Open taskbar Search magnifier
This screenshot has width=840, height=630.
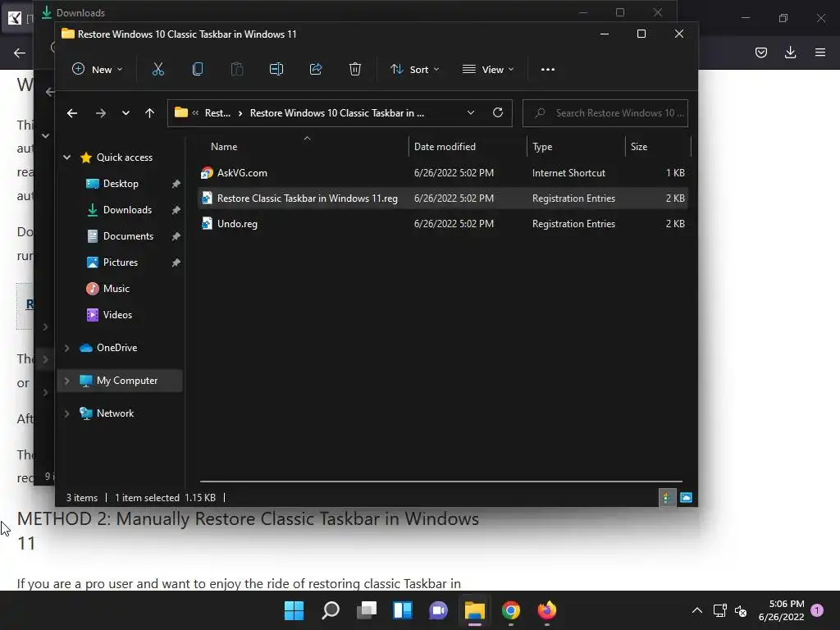click(x=330, y=610)
